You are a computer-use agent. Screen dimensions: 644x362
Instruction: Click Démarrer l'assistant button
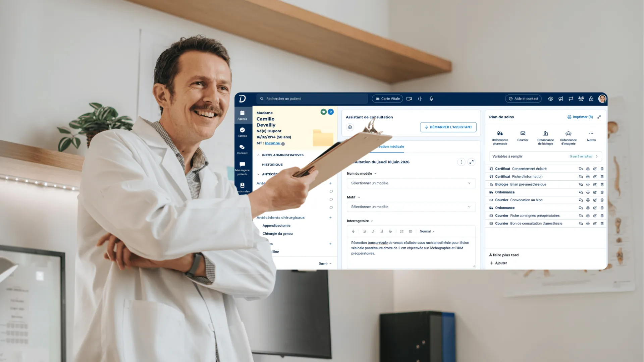pyautogui.click(x=448, y=127)
